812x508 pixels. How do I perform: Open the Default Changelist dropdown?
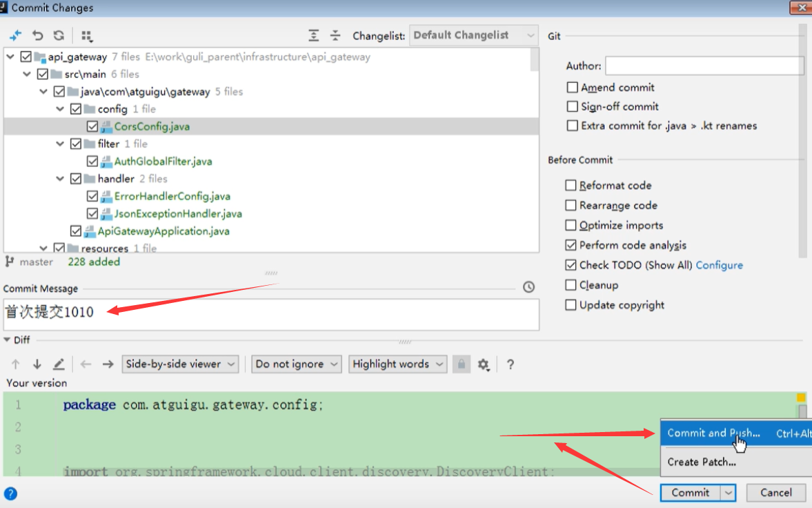click(473, 35)
